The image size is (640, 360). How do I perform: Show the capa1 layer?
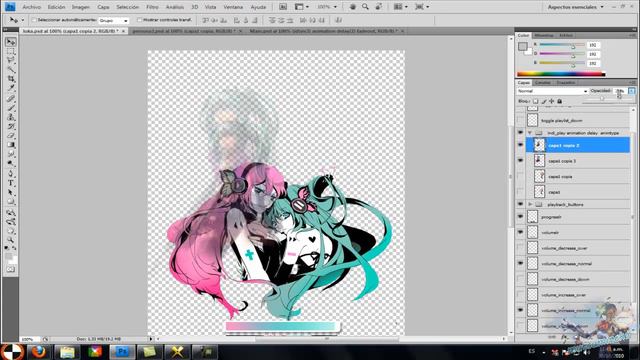[520, 191]
